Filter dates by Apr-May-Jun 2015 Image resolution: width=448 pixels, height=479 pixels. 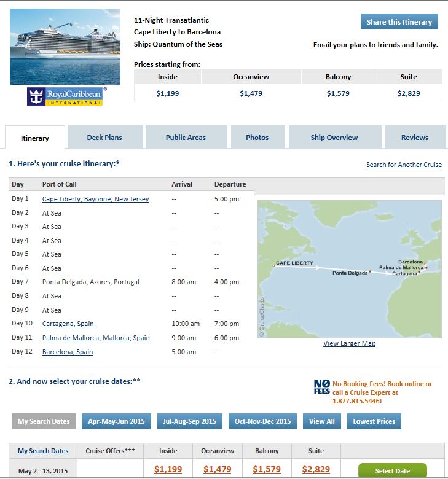[116, 421]
